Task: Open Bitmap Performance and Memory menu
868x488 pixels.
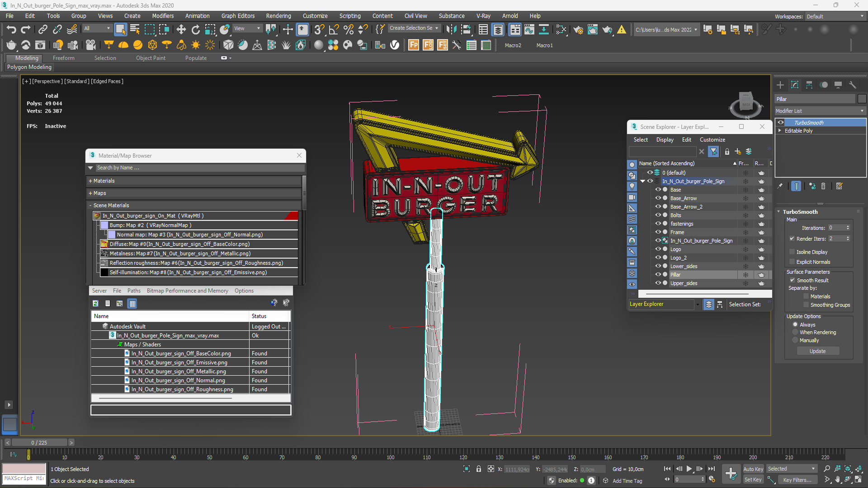Action: 187,291
